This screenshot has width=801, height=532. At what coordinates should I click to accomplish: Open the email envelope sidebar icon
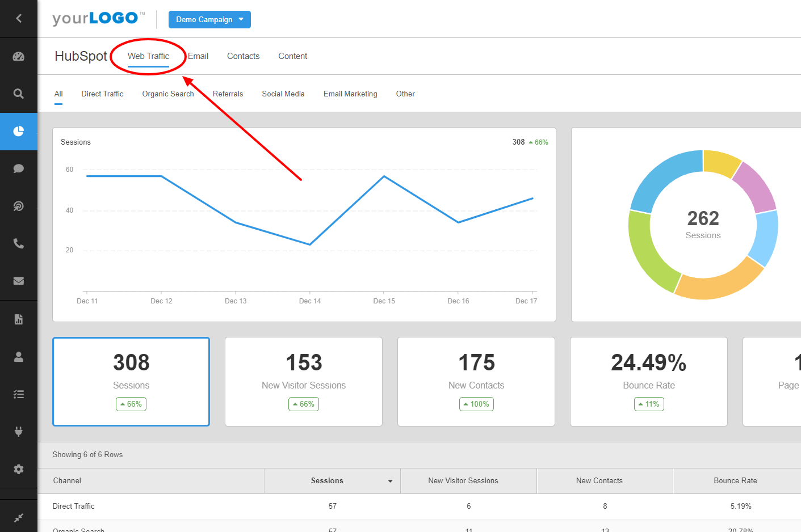(x=19, y=281)
